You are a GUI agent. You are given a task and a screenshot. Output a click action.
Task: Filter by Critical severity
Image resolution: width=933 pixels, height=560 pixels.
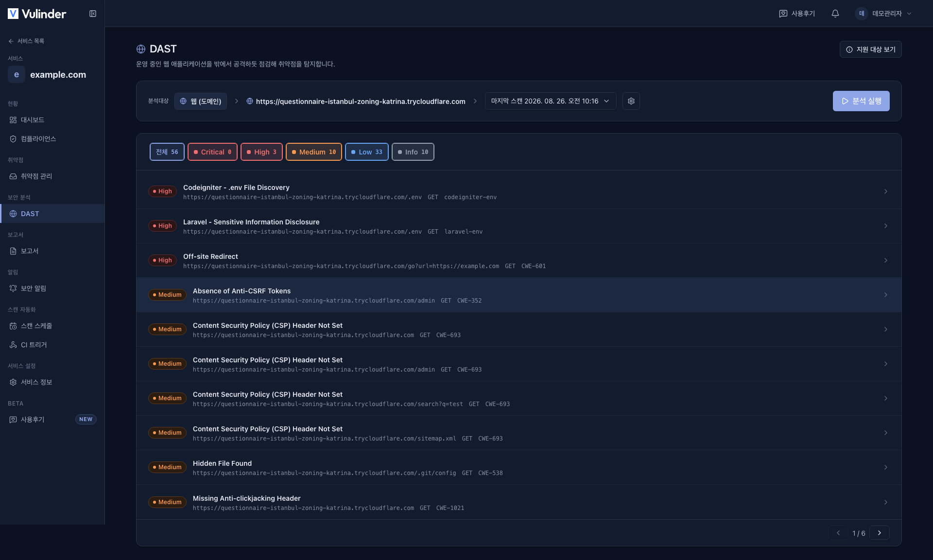click(x=213, y=152)
